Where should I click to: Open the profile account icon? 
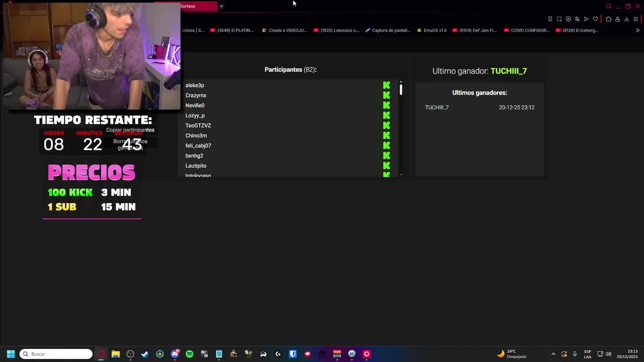point(617,19)
